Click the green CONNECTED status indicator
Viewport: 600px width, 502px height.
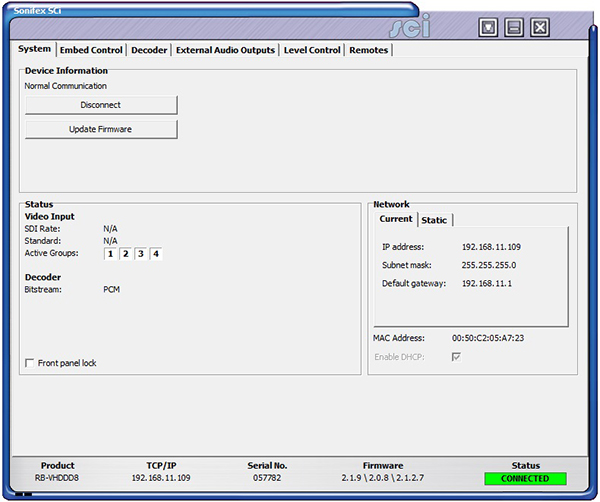525,479
